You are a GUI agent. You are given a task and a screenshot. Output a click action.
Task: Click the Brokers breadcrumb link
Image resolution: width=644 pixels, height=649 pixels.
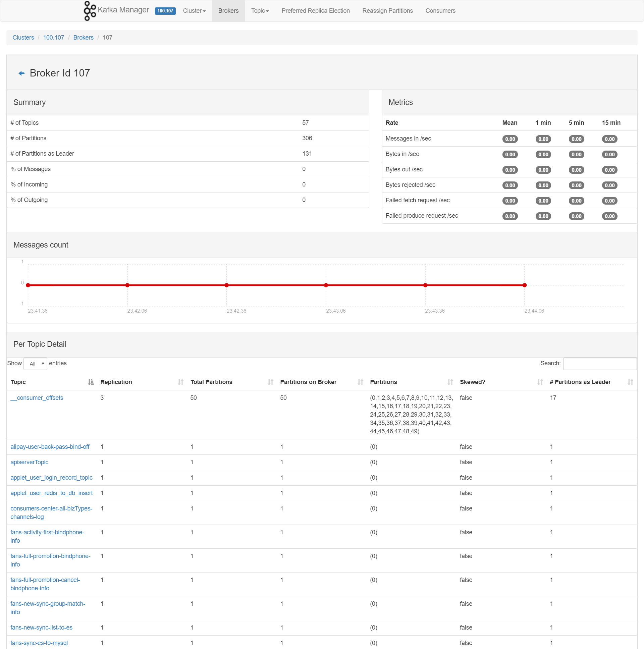(83, 37)
